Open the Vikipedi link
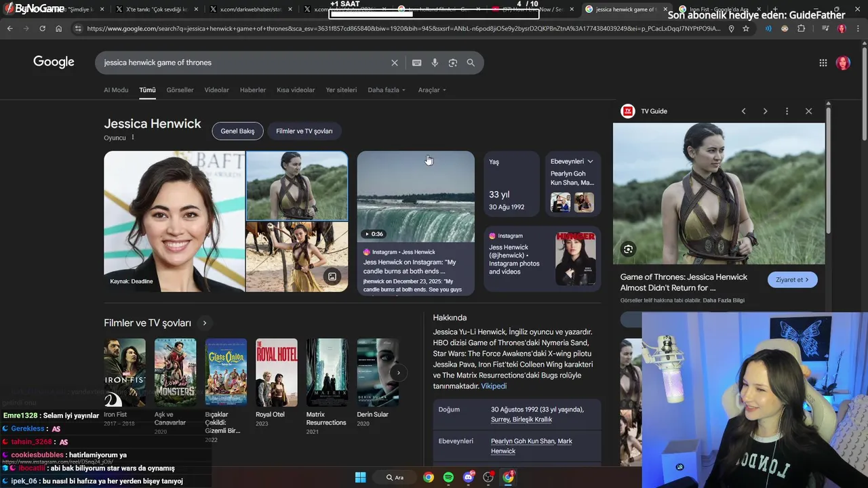Screen dimensions: 868x488 click(494, 386)
